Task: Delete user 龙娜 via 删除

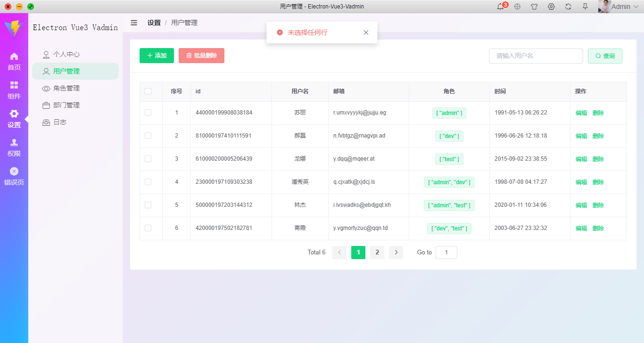Action: 598,159
